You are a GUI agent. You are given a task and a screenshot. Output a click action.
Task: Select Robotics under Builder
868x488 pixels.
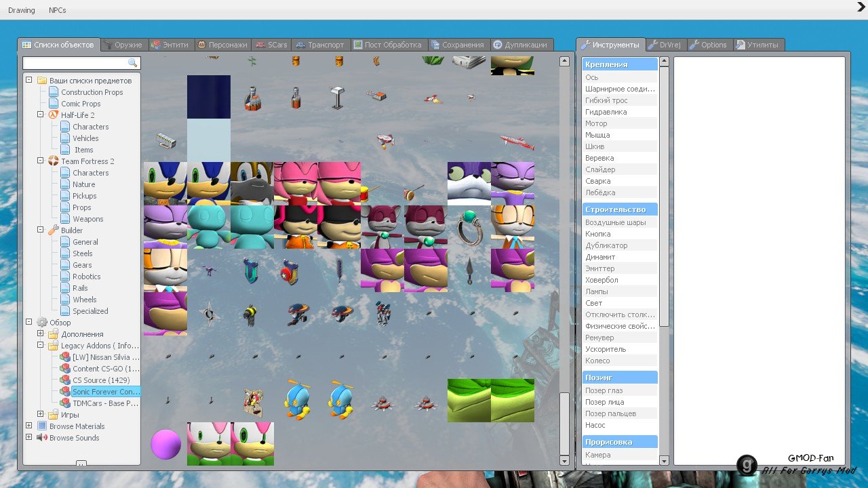[86, 276]
